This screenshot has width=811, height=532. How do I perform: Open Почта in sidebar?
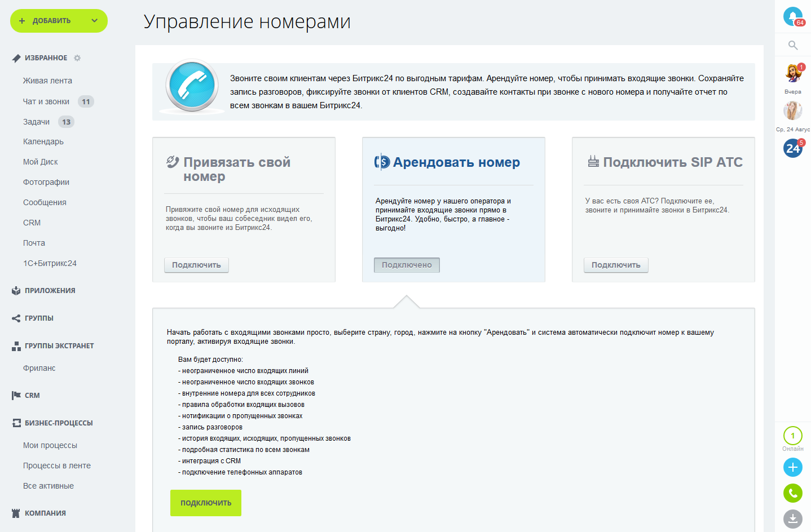pos(34,243)
